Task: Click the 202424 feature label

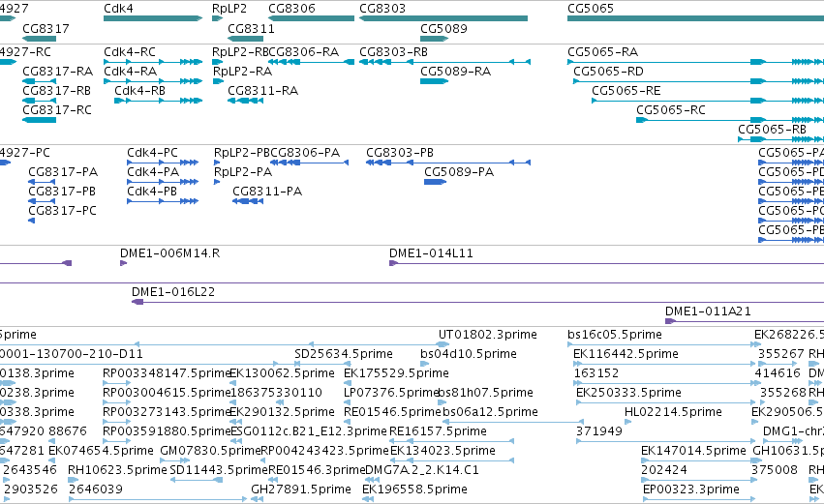Action: [664, 470]
